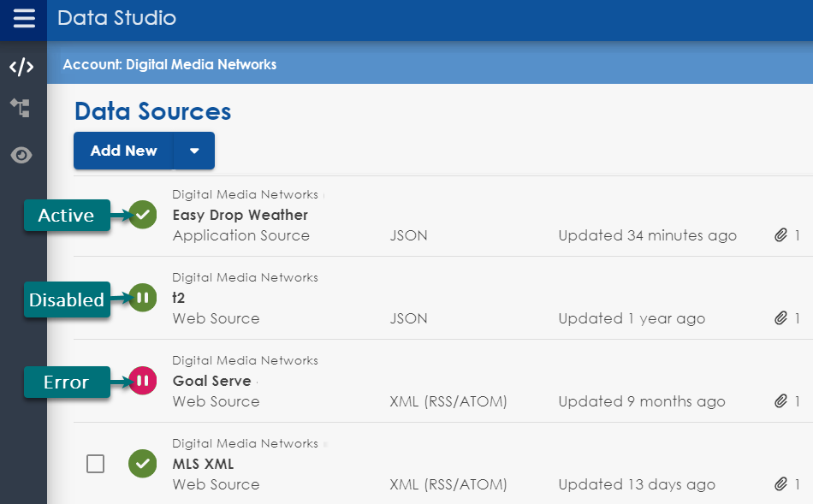Screen dimensions: 813x504
Task: Expand the Add New dropdown arrow
Action: click(x=194, y=151)
